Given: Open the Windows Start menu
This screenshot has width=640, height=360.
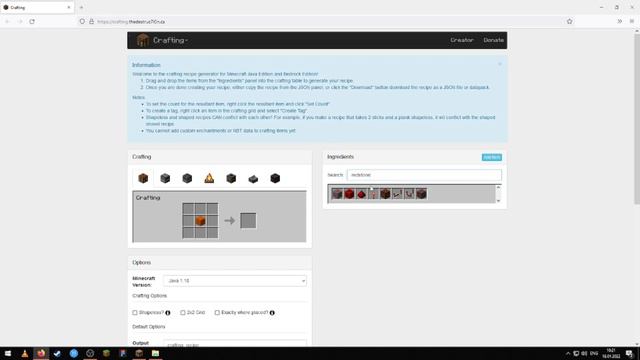Looking at the screenshot, I should pyautogui.click(x=8, y=353).
